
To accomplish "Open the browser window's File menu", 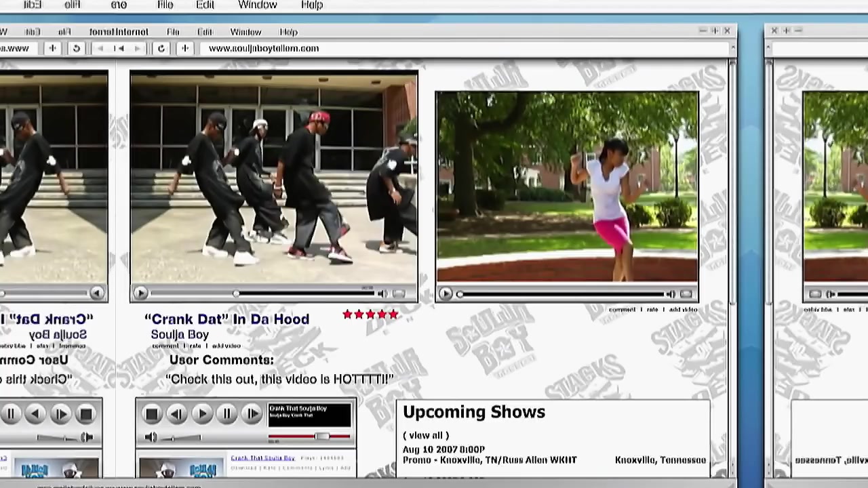I will click(x=173, y=32).
